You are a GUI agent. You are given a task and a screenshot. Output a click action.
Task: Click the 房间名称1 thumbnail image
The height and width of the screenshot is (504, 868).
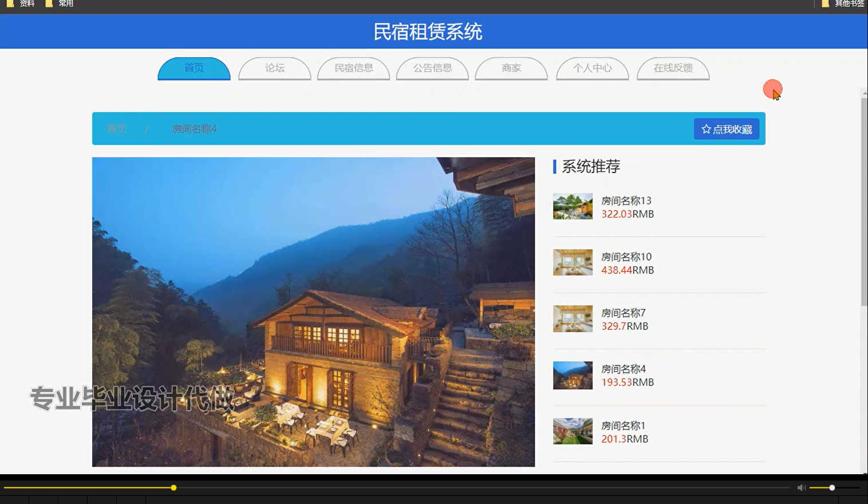point(572,431)
